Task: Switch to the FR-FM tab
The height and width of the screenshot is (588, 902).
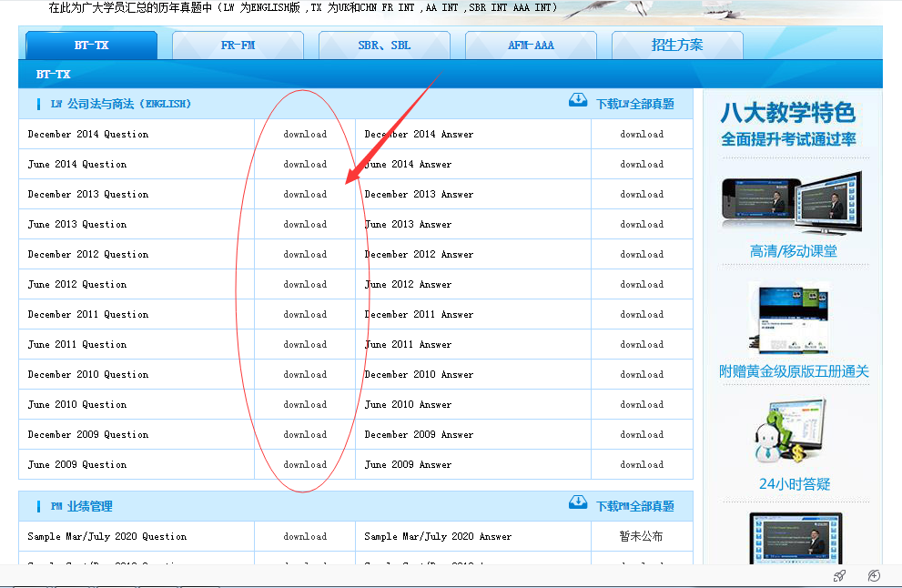Action: coord(238,45)
